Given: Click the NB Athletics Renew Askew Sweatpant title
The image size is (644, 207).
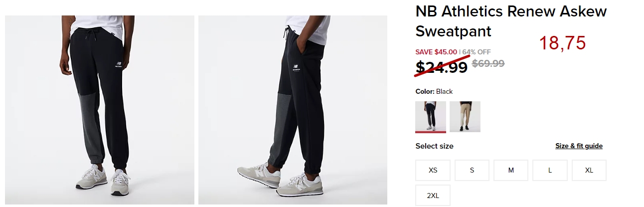Looking at the screenshot, I should click(511, 21).
